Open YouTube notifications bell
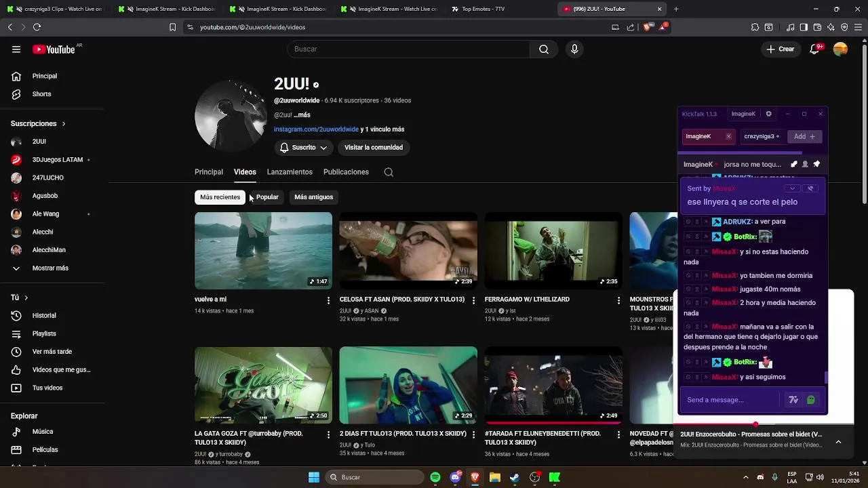 point(816,49)
